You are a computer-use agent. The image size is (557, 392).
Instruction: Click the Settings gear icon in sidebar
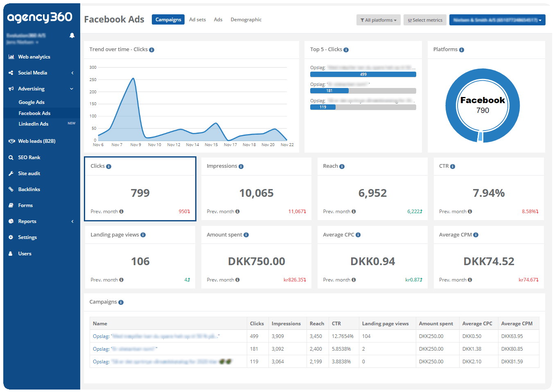point(11,237)
